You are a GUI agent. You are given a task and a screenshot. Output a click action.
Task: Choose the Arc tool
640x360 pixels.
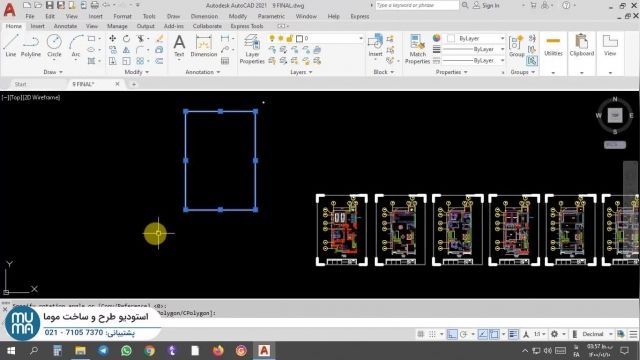tap(76, 46)
